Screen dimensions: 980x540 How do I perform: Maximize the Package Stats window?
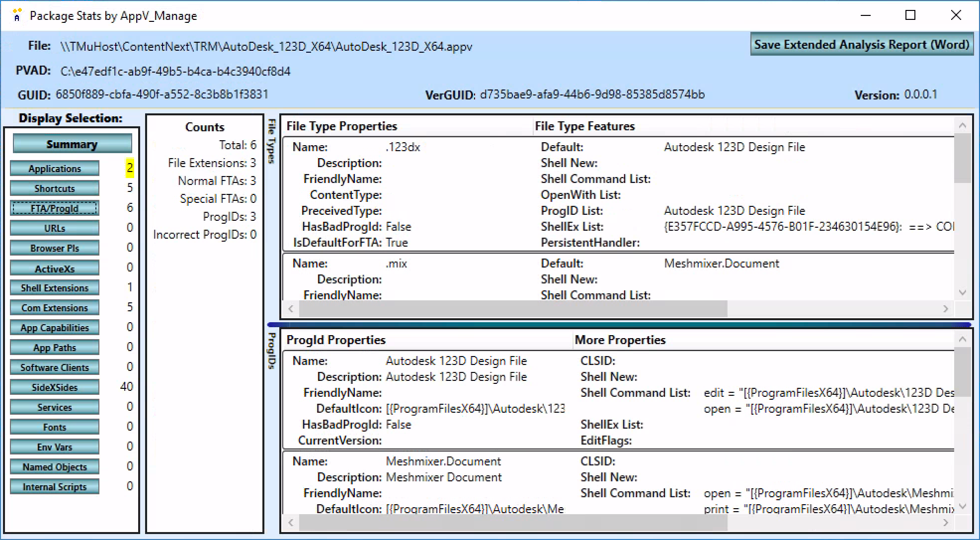click(910, 15)
